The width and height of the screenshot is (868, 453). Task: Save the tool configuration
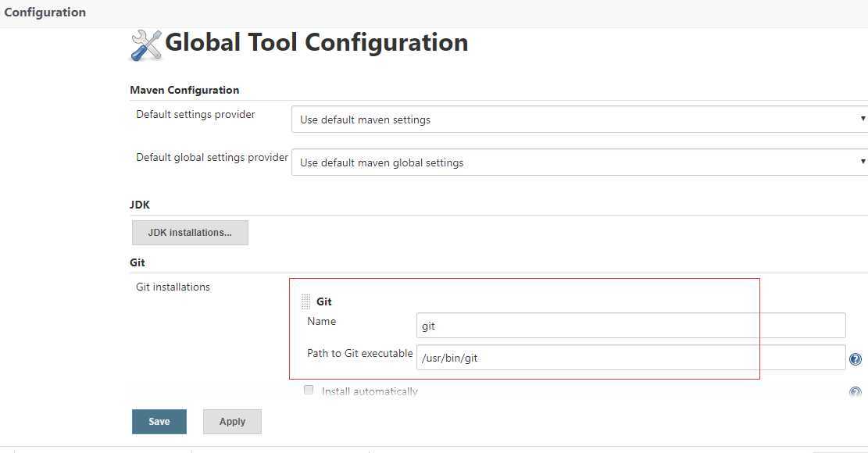[x=159, y=422]
